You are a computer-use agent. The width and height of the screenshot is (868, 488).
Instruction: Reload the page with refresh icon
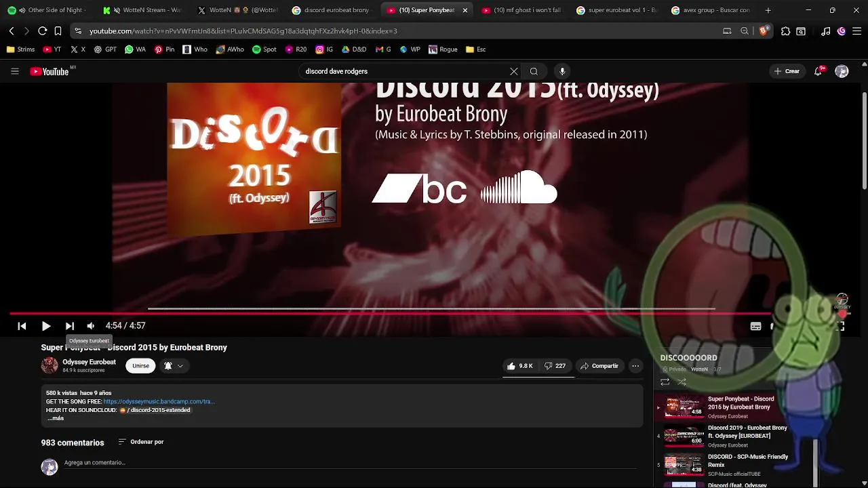pos(42,31)
